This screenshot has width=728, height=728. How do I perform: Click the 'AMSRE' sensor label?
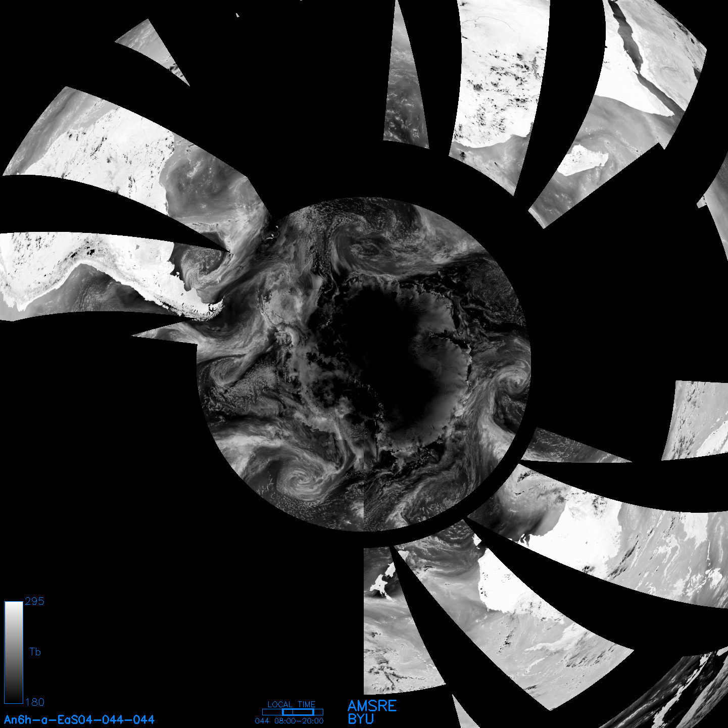click(x=372, y=706)
